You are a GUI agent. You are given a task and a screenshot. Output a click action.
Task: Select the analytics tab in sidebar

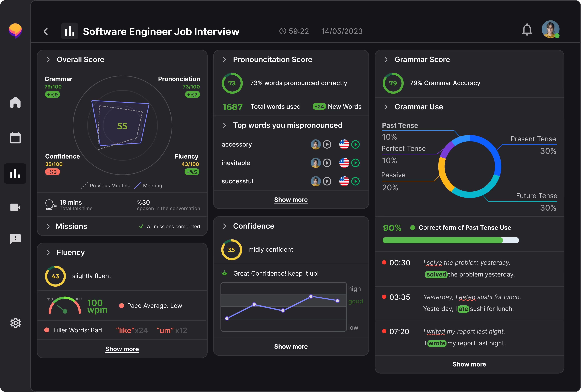coord(15,174)
